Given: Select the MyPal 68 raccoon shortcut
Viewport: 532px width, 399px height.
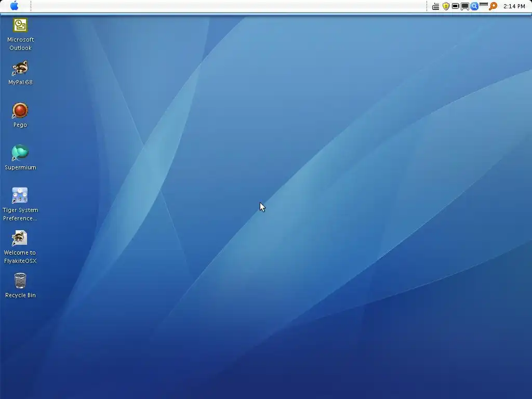Looking at the screenshot, I should 20,68.
